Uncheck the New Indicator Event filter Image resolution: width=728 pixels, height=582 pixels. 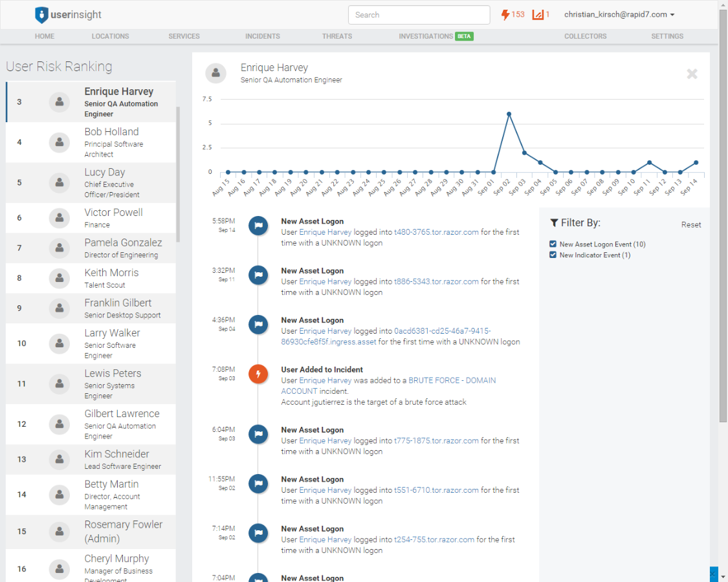[553, 255]
